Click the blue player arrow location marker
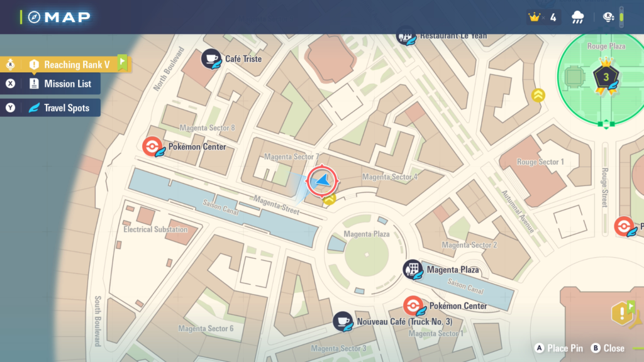The height and width of the screenshot is (362, 644). 323,182
